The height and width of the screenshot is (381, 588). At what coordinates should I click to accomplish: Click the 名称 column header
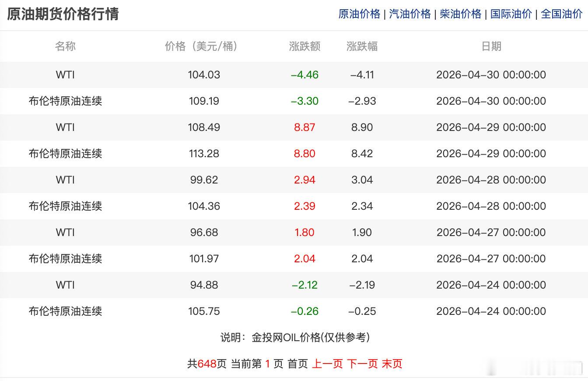coord(66,46)
